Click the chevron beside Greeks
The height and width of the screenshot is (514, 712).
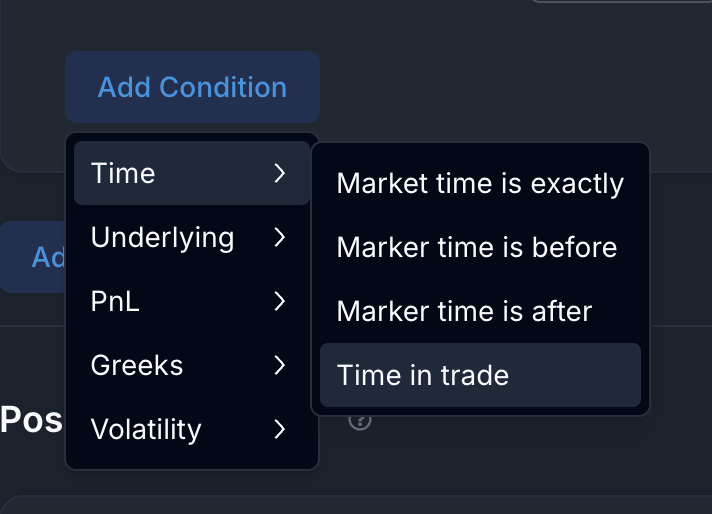pyautogui.click(x=280, y=366)
